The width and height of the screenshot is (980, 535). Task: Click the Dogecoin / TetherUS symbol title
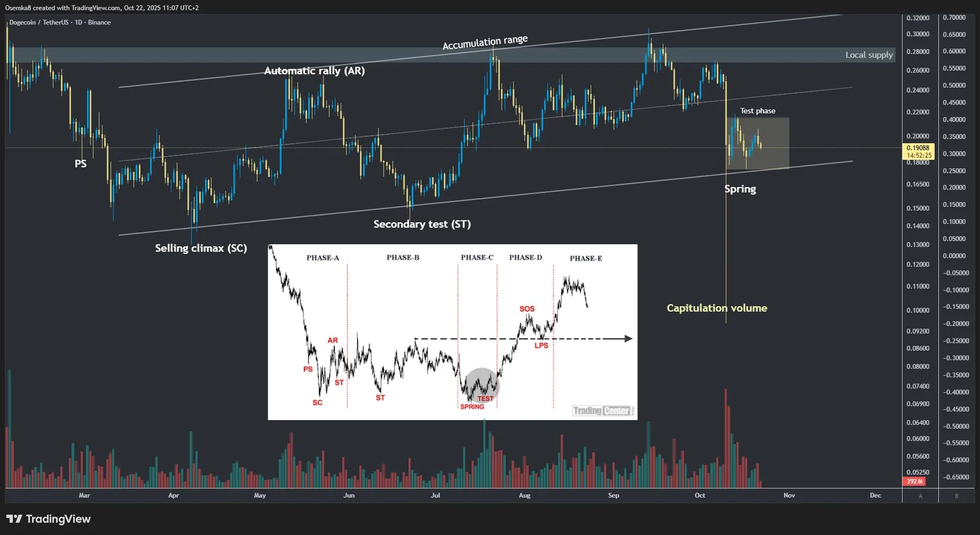(x=39, y=22)
